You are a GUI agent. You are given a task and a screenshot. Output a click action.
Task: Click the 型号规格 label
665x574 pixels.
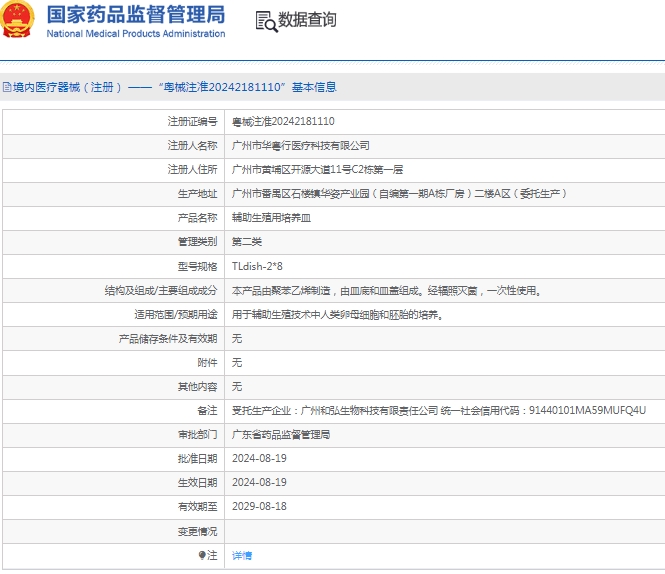click(197, 266)
